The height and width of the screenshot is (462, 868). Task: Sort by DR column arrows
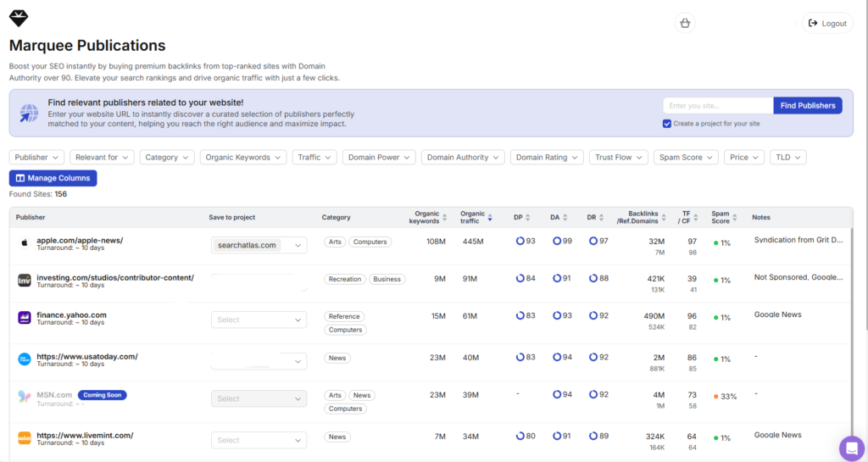(x=601, y=218)
